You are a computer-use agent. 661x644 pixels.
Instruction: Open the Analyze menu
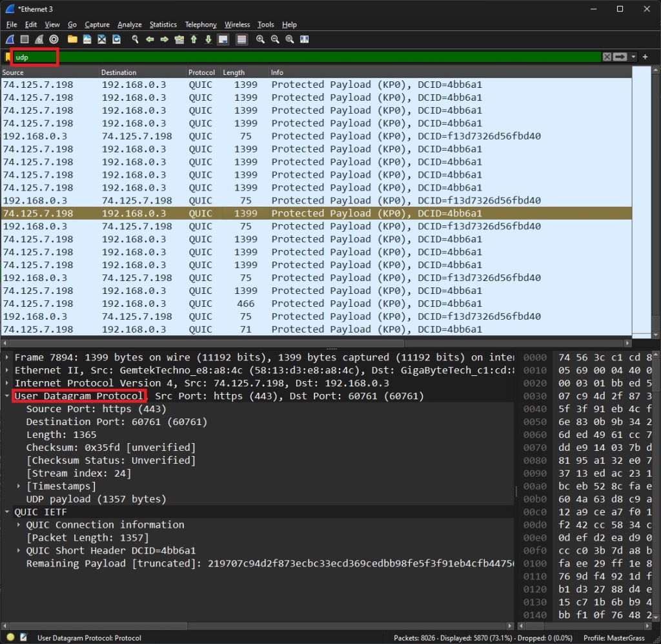pyautogui.click(x=129, y=25)
